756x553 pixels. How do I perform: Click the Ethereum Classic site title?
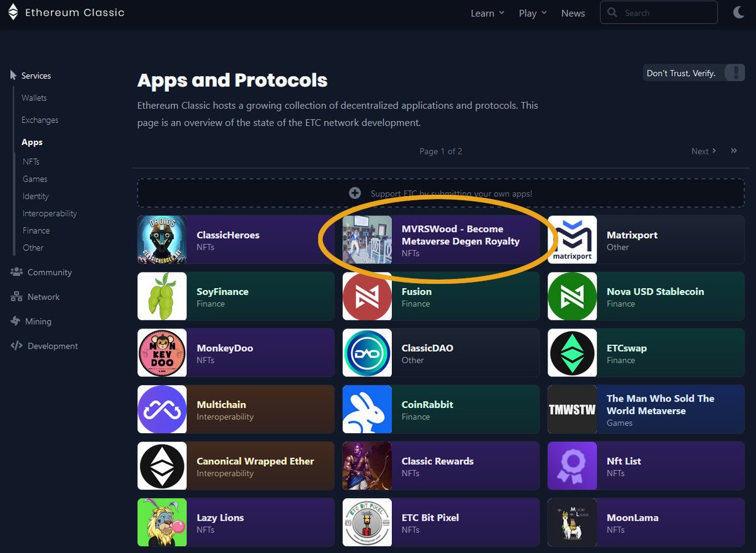point(74,13)
